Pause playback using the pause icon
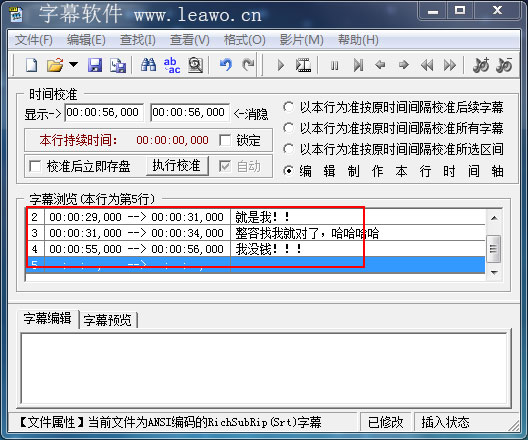The width and height of the screenshot is (528, 440). tap(334, 65)
